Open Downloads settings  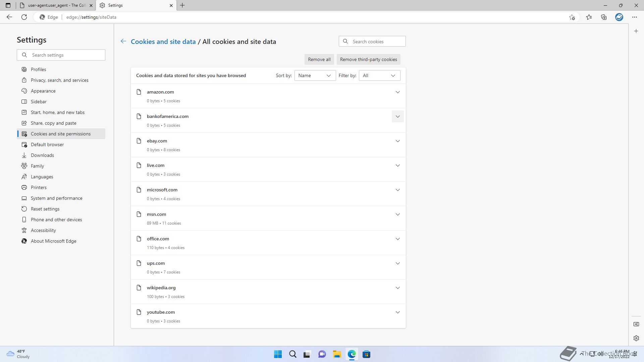(x=61, y=155)
